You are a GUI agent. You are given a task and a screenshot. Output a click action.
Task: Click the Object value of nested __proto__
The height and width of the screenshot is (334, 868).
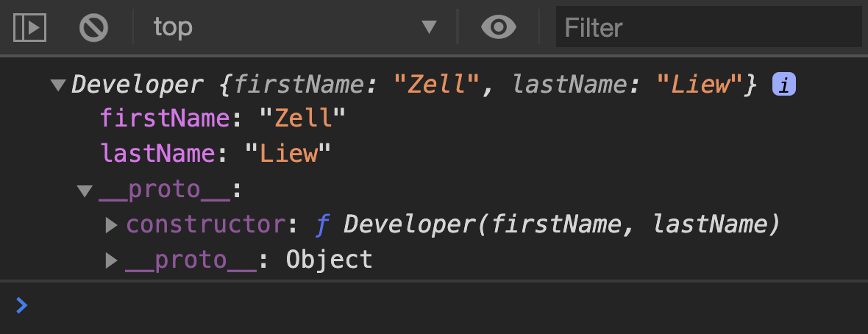pyautogui.click(x=329, y=260)
